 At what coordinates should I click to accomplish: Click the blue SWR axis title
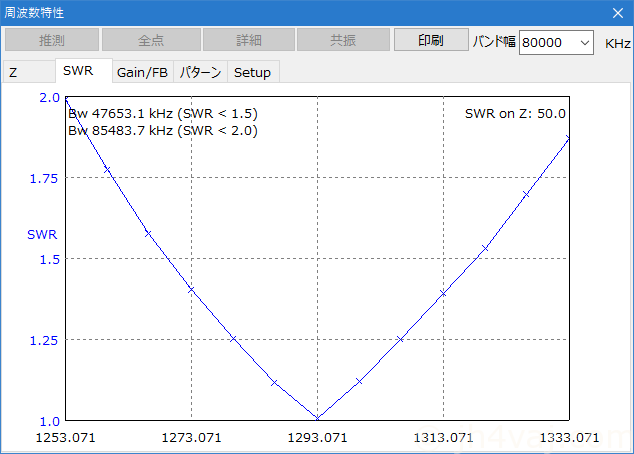pos(42,234)
